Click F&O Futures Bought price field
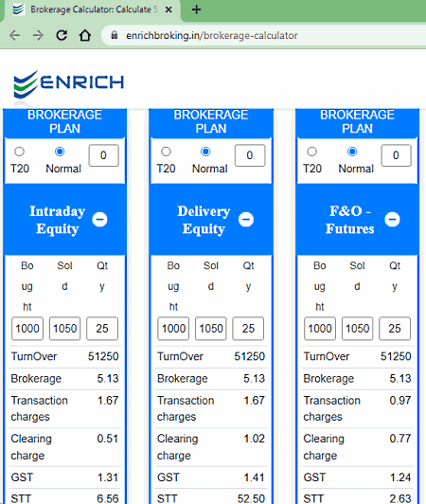The height and width of the screenshot is (504, 426). pos(320,329)
